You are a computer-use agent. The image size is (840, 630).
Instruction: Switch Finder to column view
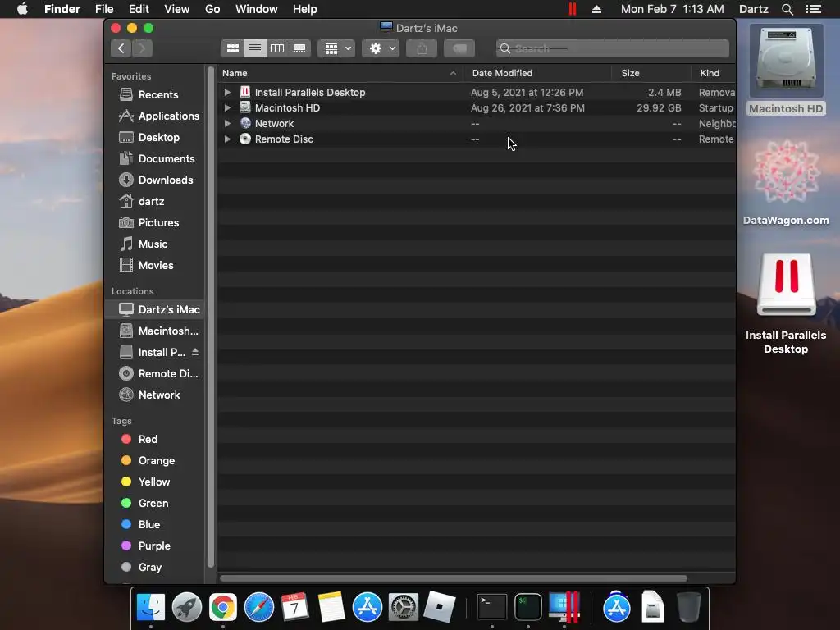tap(277, 48)
